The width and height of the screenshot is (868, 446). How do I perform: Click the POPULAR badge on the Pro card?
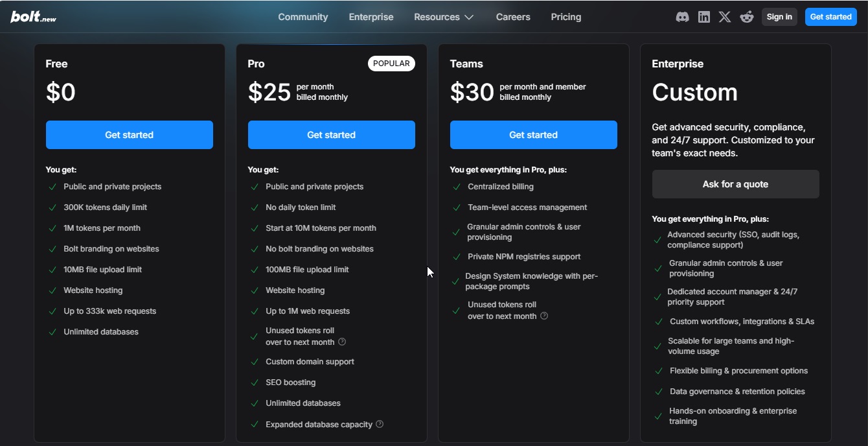coord(391,63)
